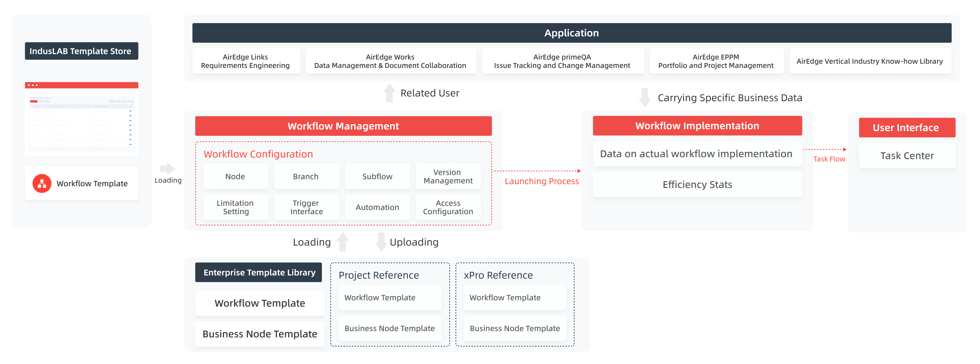Click Data on actual workflow implementation
Screen dimensions: 980x364
(x=697, y=154)
